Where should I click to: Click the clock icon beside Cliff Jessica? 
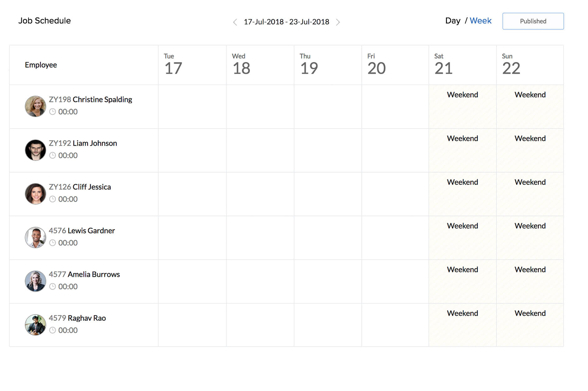click(53, 199)
